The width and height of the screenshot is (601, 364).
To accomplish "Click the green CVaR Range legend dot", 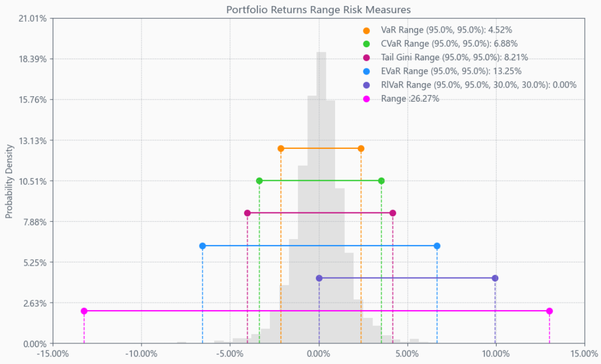I will (367, 44).
